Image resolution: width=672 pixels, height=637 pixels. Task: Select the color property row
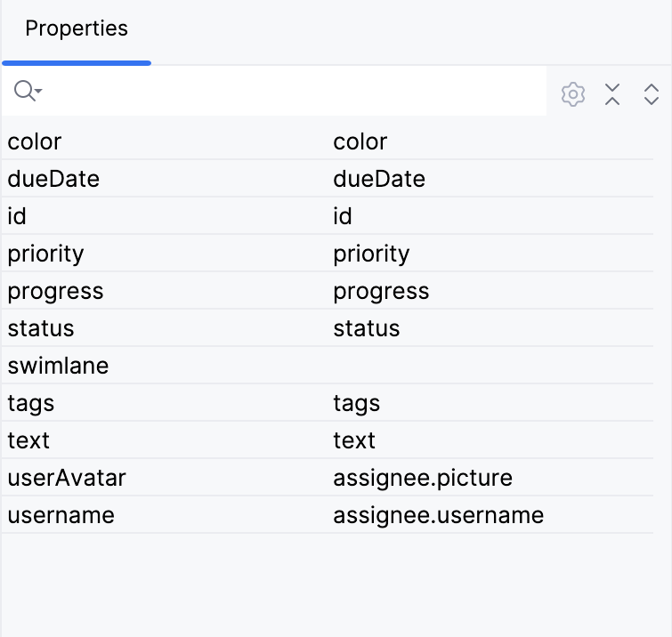click(35, 141)
